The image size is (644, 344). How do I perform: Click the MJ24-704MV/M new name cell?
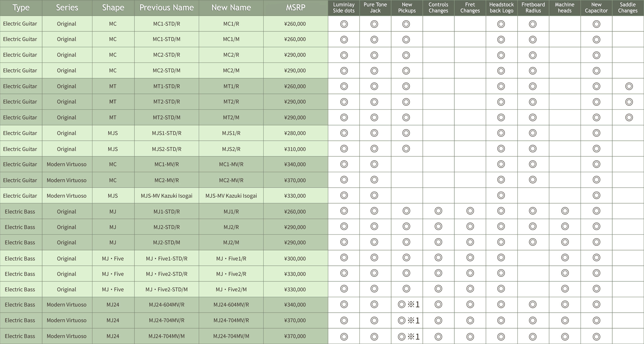pyautogui.click(x=231, y=336)
